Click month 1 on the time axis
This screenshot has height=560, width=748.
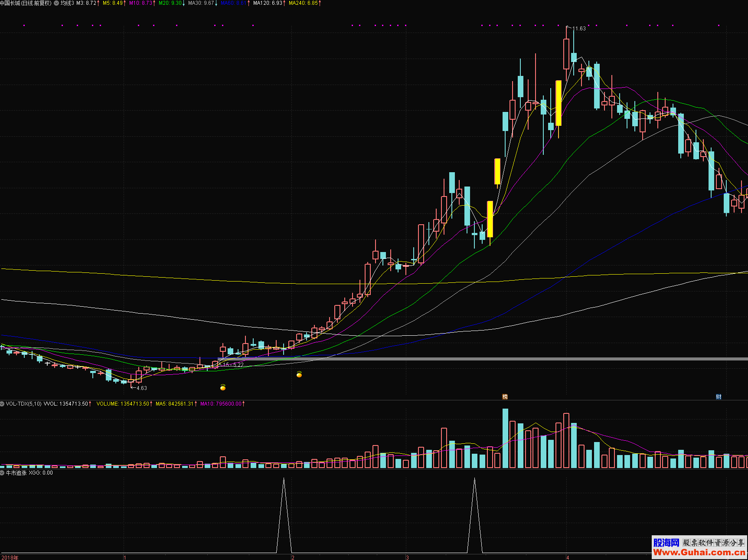[x=125, y=557]
